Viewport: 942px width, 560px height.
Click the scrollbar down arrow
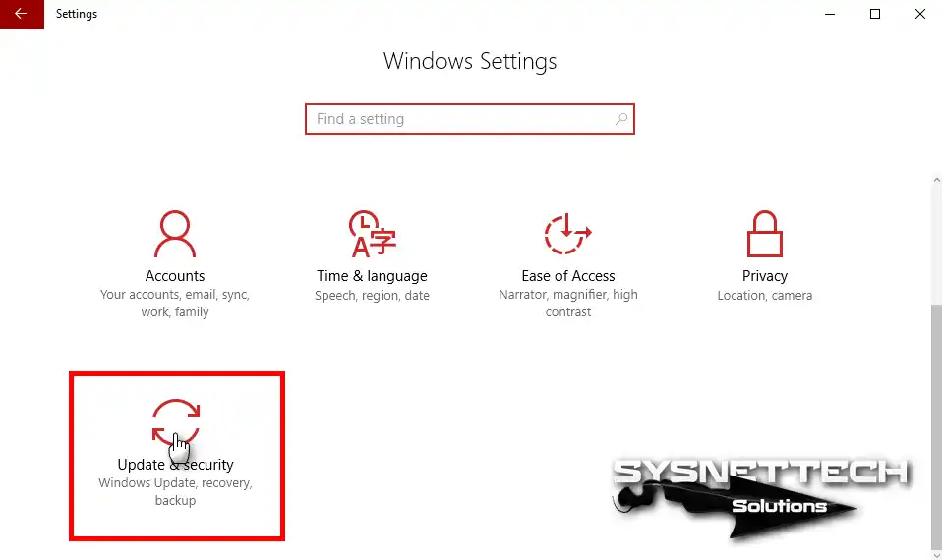(937, 555)
